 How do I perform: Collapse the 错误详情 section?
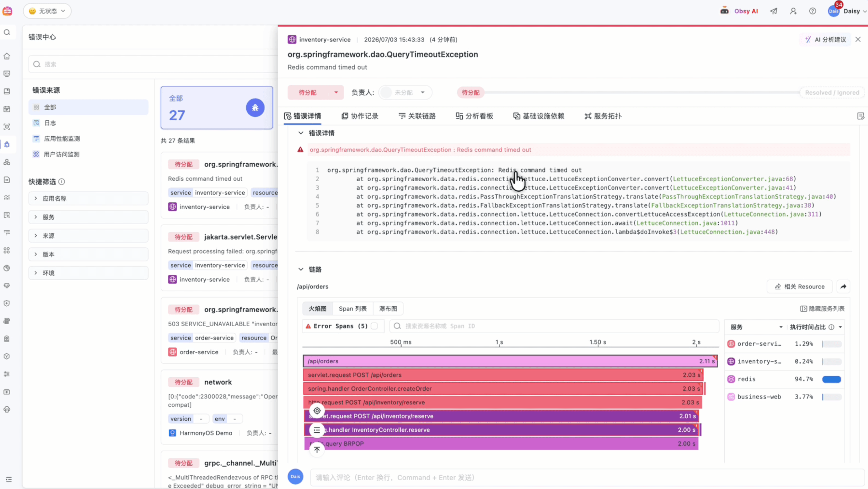(301, 133)
